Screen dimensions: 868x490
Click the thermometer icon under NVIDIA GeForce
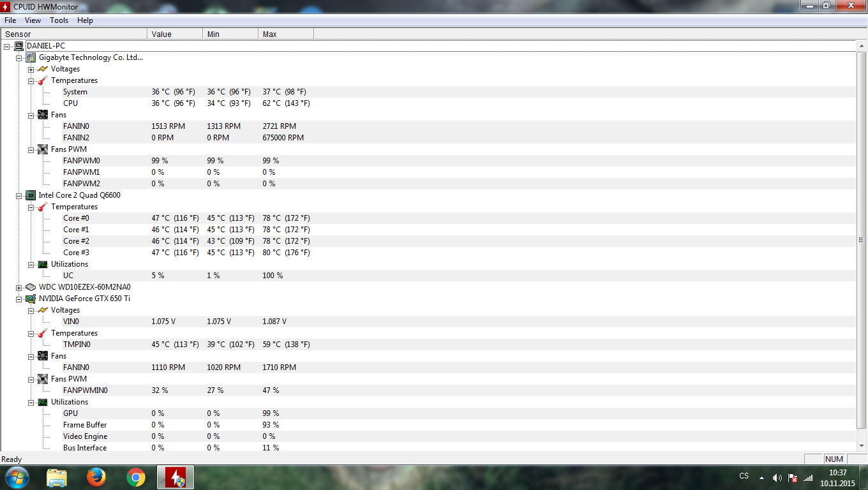coord(43,333)
